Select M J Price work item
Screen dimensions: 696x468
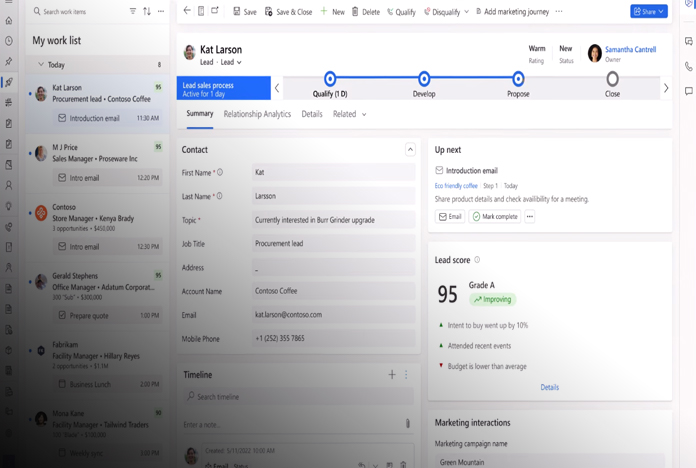(97, 163)
